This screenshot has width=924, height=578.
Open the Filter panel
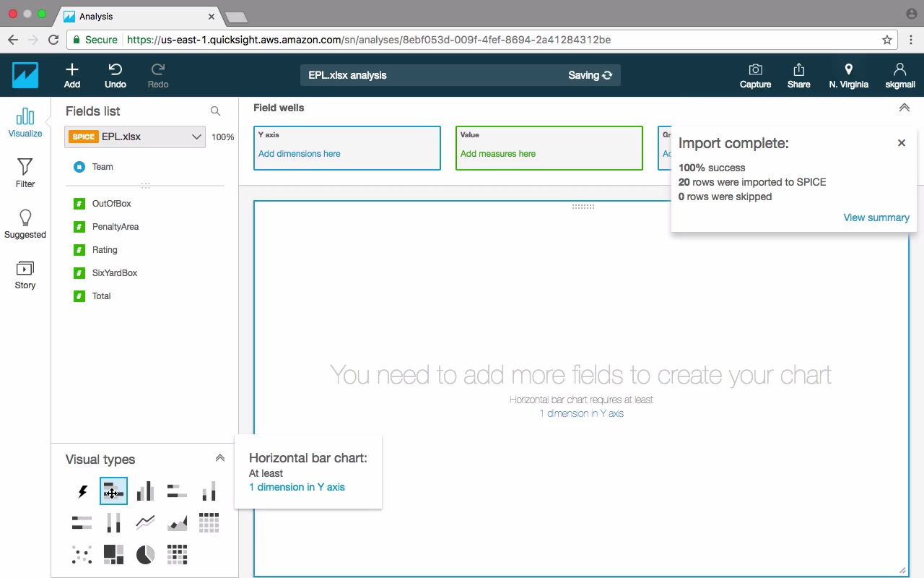(x=25, y=173)
